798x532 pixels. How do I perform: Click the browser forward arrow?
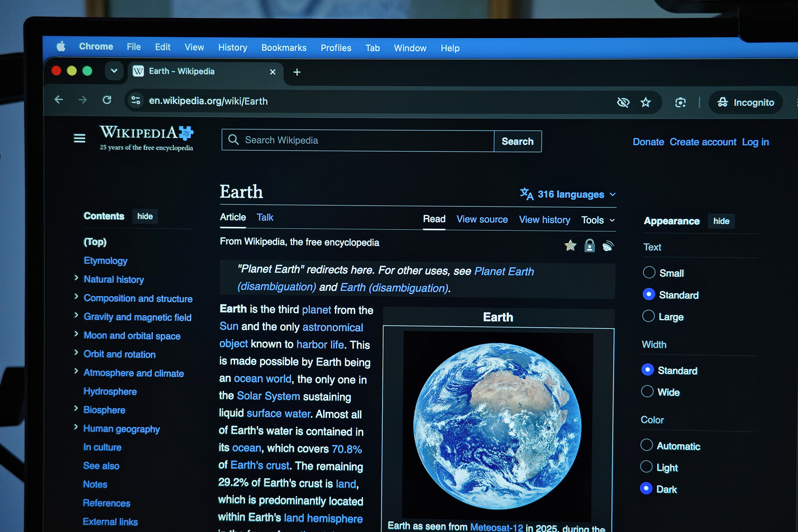click(x=83, y=100)
